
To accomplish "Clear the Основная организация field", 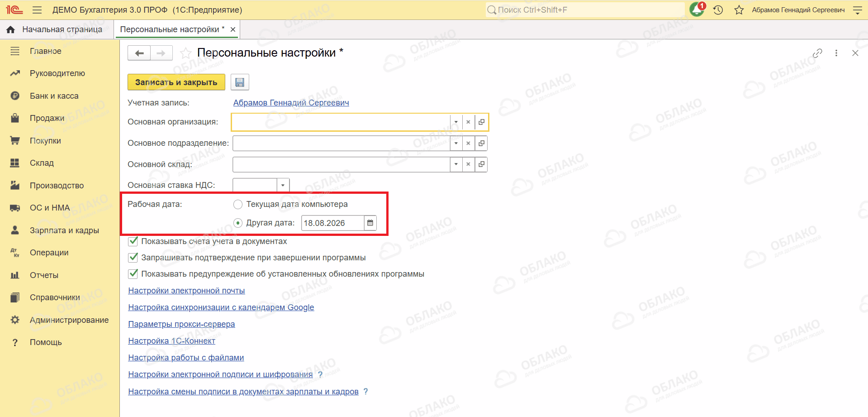I will pyautogui.click(x=468, y=122).
